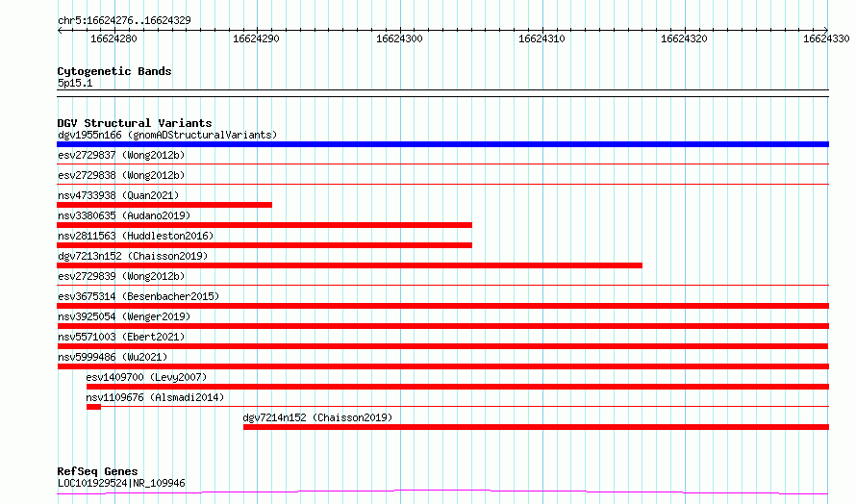Click the DGV Structural Variants track title
The image size is (856, 504).
pyautogui.click(x=135, y=123)
